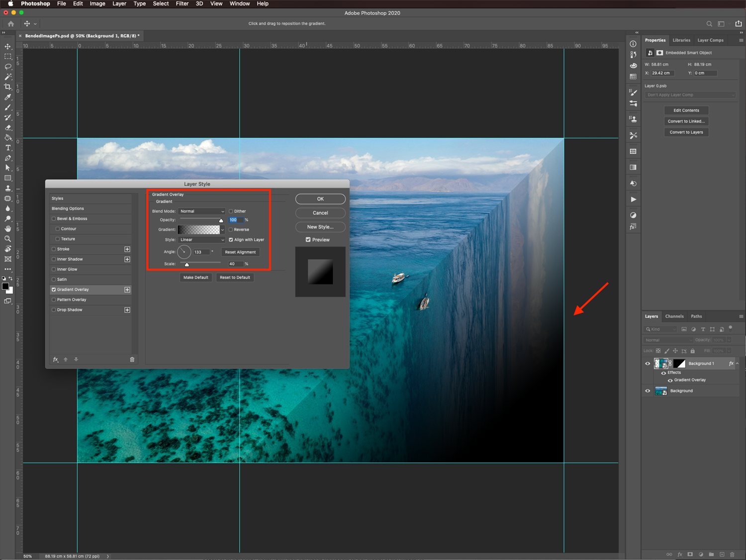Viewport: 746px width, 560px height.
Task: Select the Eyedropper tool
Action: point(8,97)
